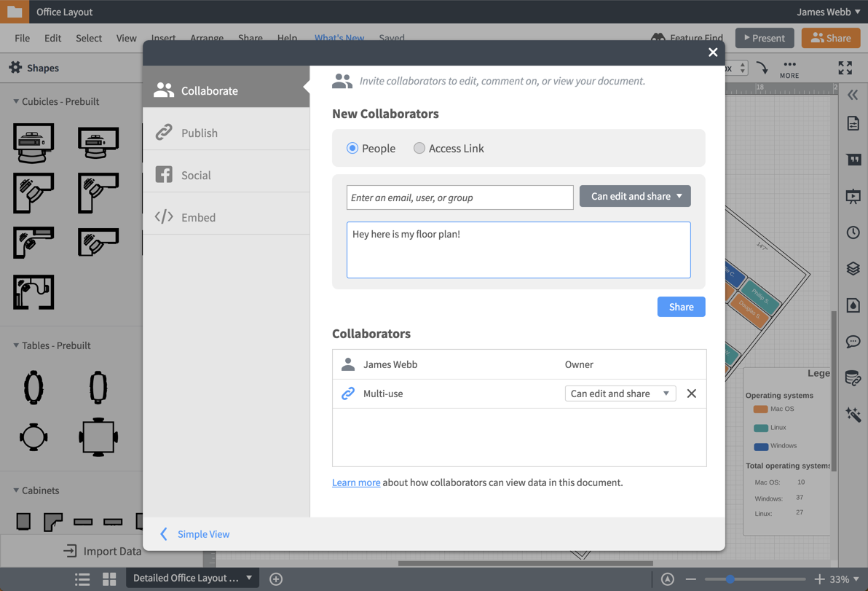Select the People radio button

pos(352,148)
